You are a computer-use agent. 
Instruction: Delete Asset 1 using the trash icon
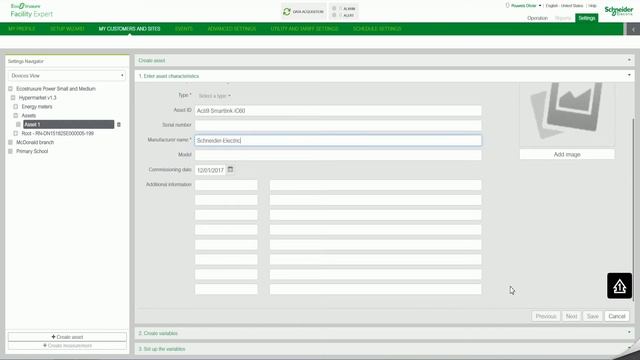pos(119,124)
